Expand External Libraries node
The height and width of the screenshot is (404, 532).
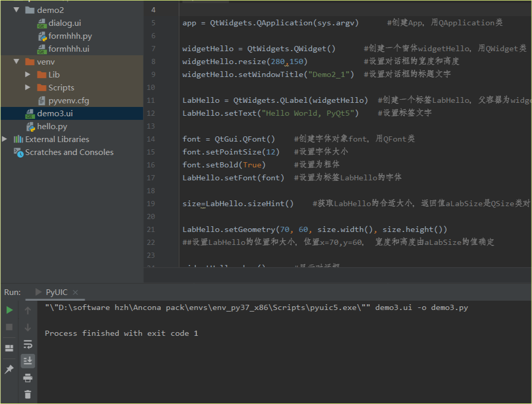(x=4, y=139)
